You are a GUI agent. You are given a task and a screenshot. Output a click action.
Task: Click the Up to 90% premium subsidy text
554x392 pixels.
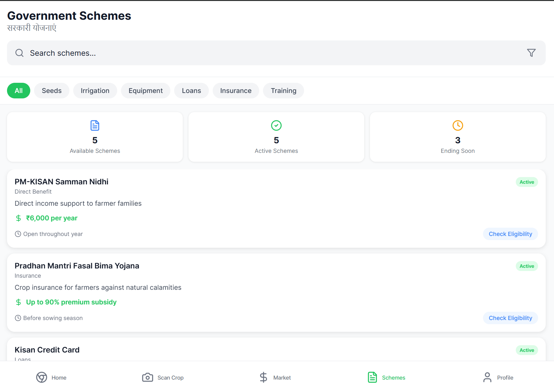click(71, 302)
